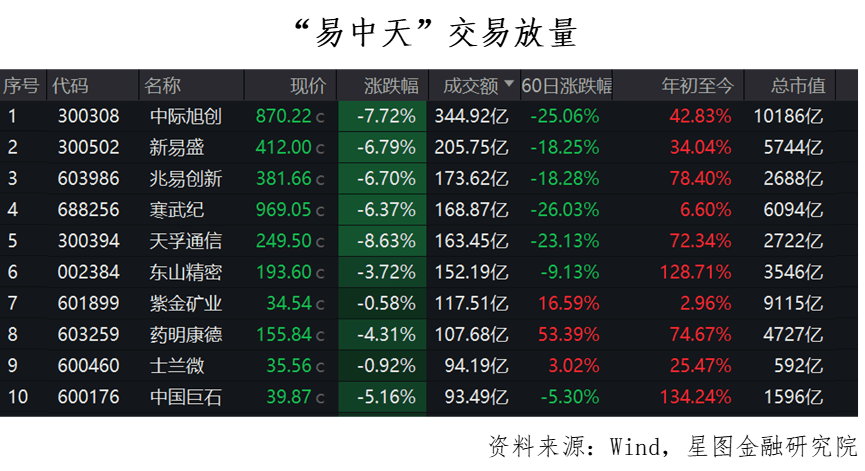Open the 中际旭创 stock row
This screenshot has height=471, width=865.
pyautogui.click(x=429, y=116)
